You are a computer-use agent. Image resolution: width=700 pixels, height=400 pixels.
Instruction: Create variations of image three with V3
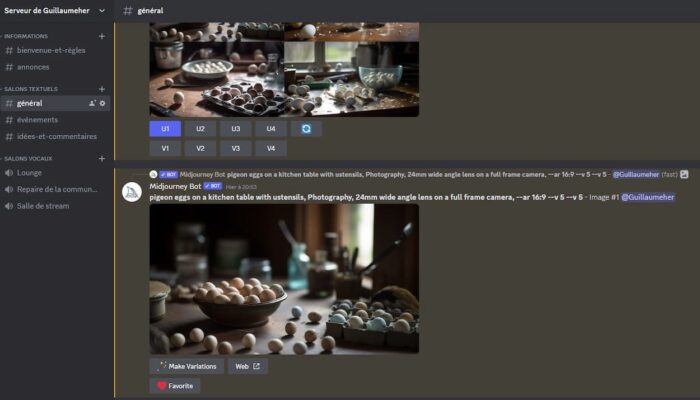(x=236, y=148)
